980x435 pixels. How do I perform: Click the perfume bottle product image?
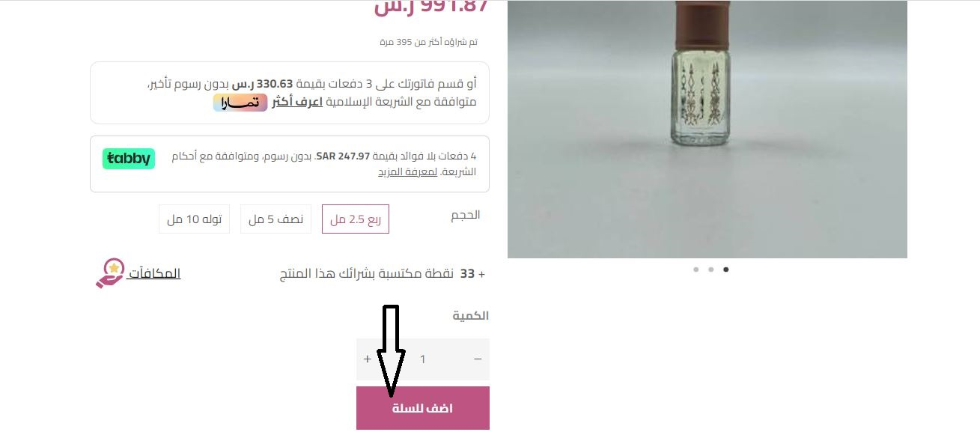pos(707,129)
